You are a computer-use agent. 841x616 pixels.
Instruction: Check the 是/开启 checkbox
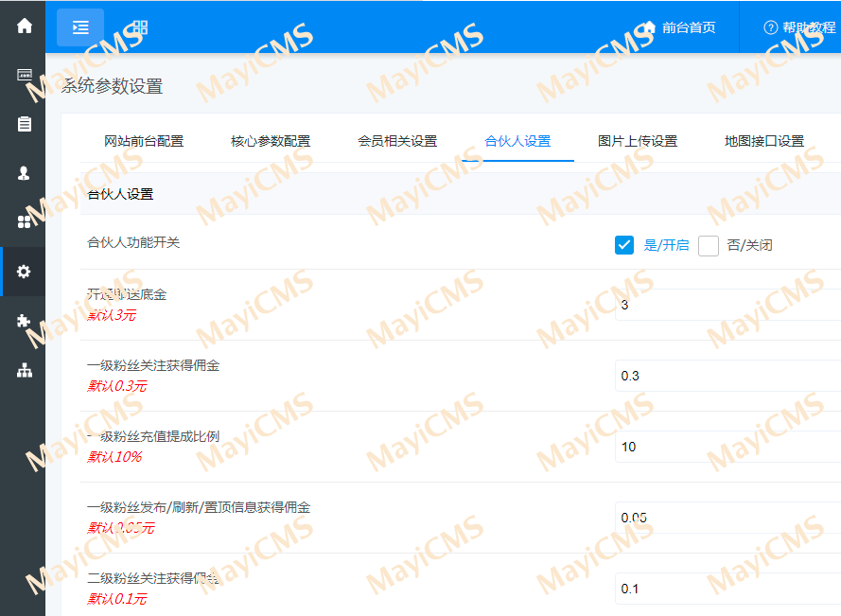point(624,245)
